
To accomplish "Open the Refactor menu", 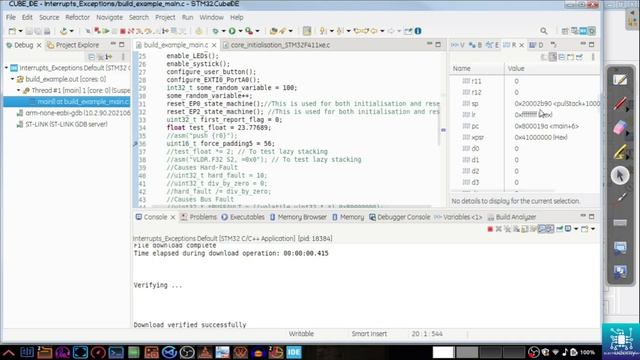I will click(x=77, y=18).
